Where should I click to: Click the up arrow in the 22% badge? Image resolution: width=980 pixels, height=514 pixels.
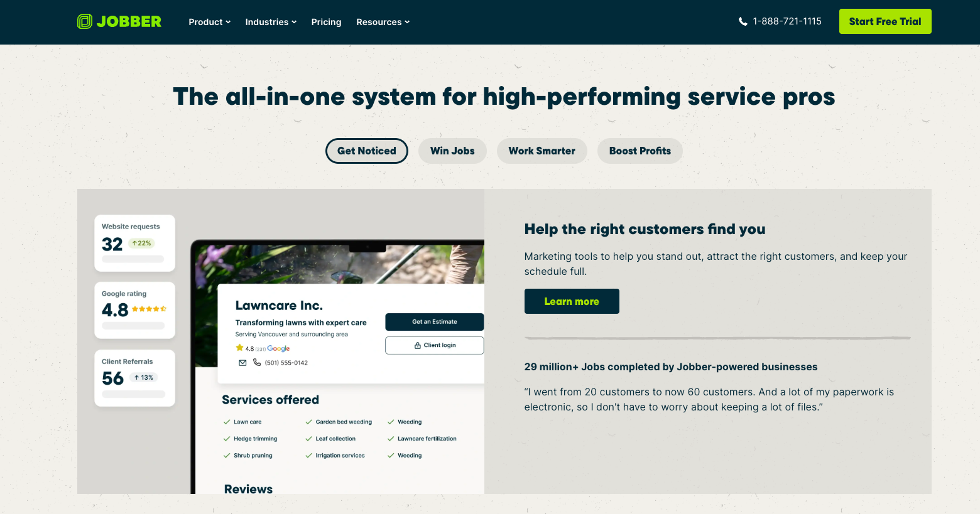click(x=134, y=244)
